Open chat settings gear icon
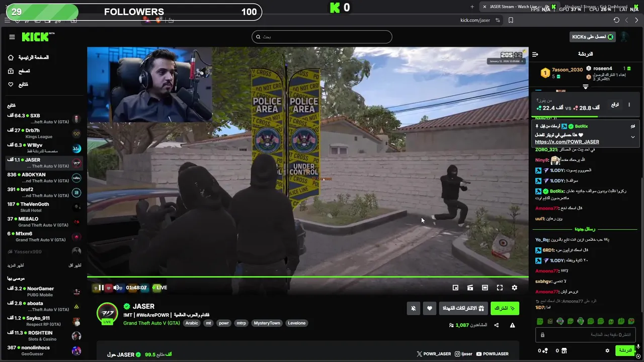The height and width of the screenshot is (362, 644). tap(607, 350)
